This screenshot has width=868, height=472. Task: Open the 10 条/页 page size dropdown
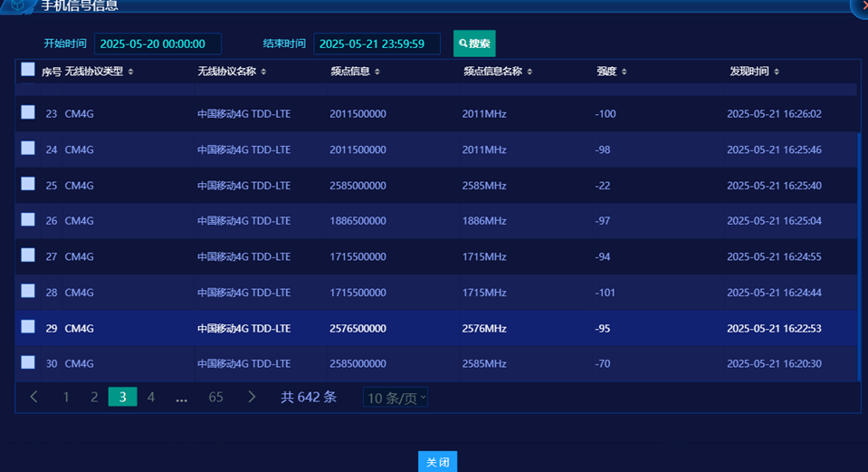[396, 398]
